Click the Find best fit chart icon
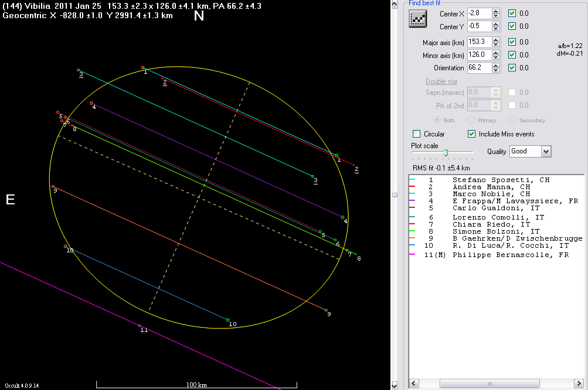Screen dimensions: 588x390 click(417, 19)
